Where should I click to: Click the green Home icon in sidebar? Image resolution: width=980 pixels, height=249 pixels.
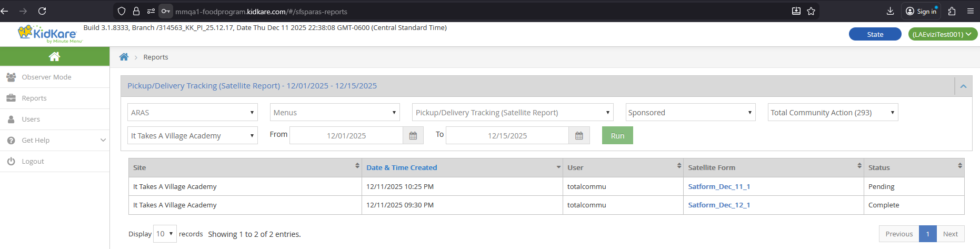(54, 56)
